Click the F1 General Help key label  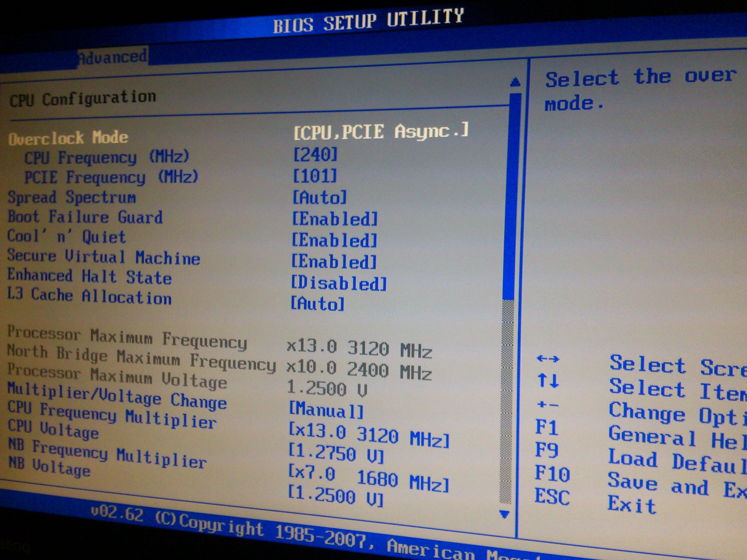[x=547, y=427]
